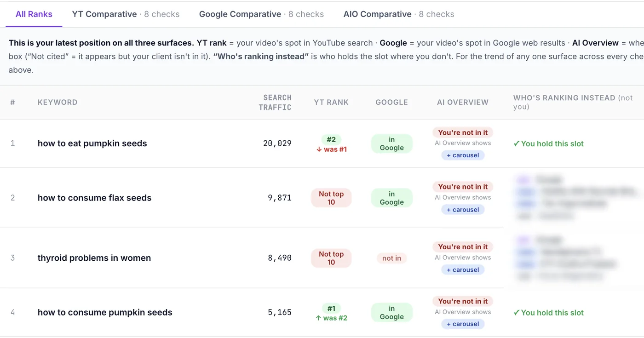Select keyword 'thyroid problems in women'

(94, 258)
